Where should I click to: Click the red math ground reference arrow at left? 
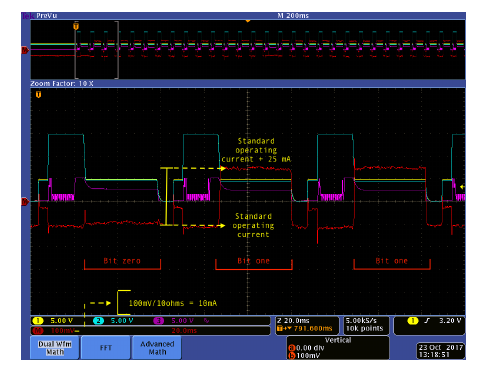point(25,202)
